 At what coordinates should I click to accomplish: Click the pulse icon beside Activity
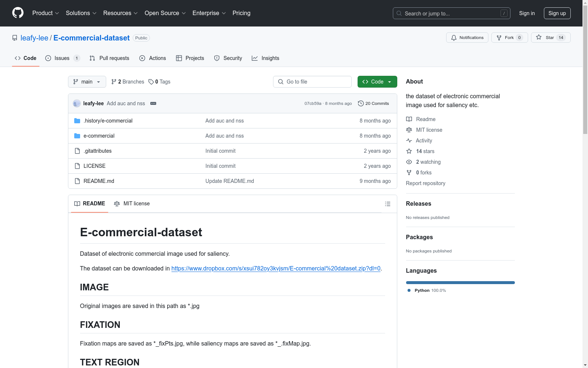pyautogui.click(x=409, y=141)
